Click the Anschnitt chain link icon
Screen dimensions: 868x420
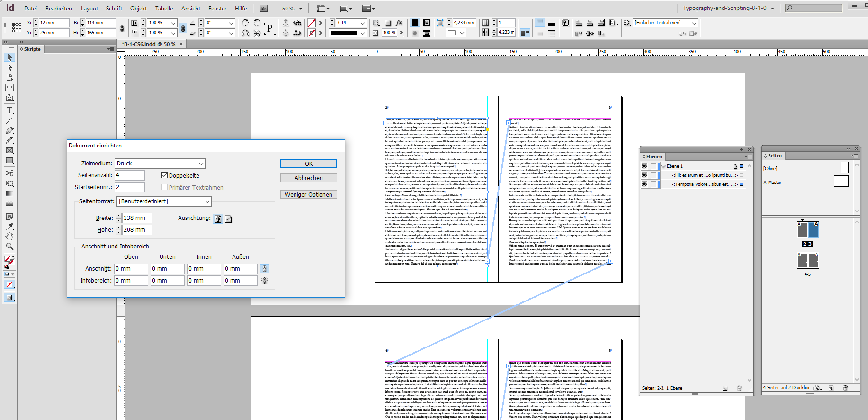265,269
